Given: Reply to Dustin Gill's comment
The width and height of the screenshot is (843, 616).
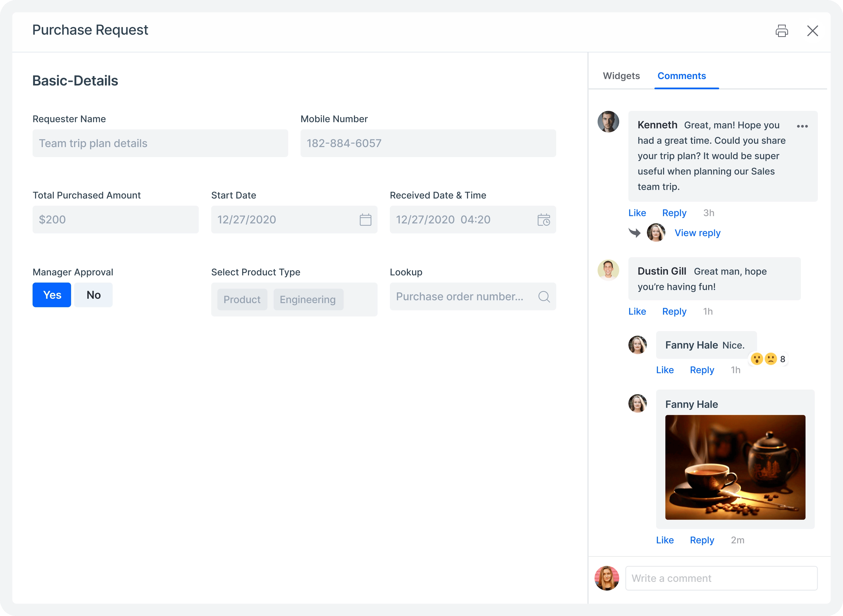Looking at the screenshot, I should (674, 311).
